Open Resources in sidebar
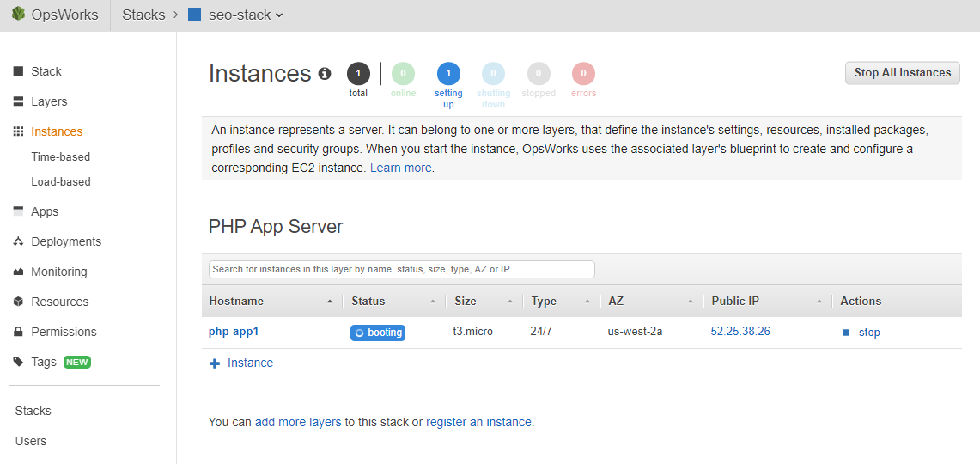The image size is (980, 464). coord(60,302)
